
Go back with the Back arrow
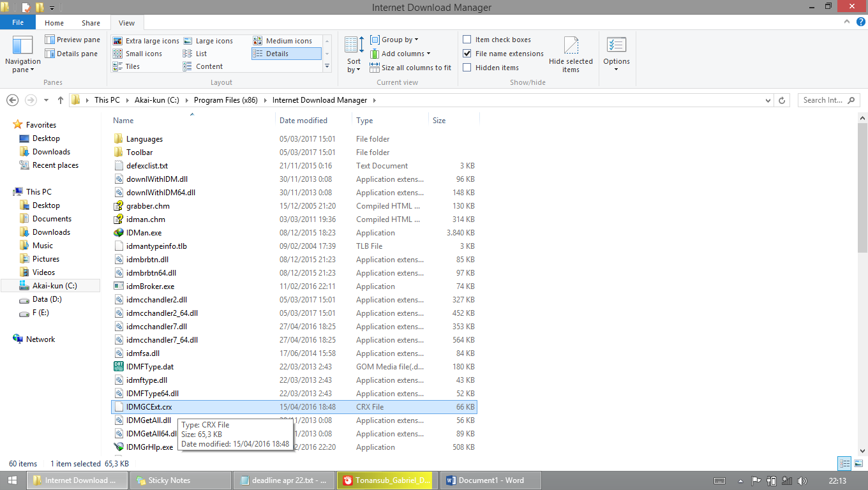(12, 100)
